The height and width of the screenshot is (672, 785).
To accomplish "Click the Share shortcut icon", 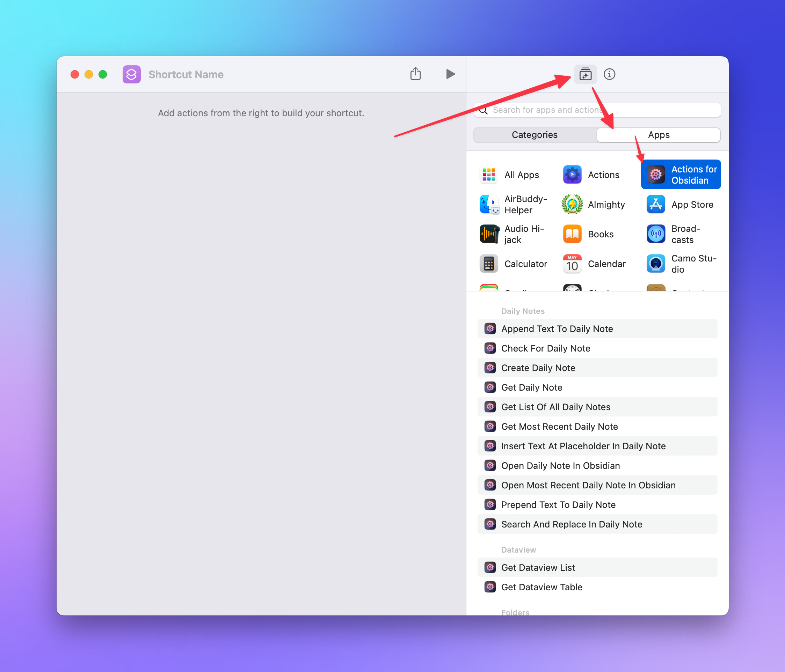I will pos(415,74).
